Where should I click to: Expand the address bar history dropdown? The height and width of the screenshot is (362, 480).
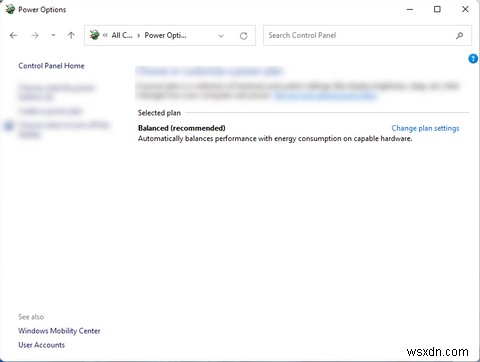click(221, 36)
